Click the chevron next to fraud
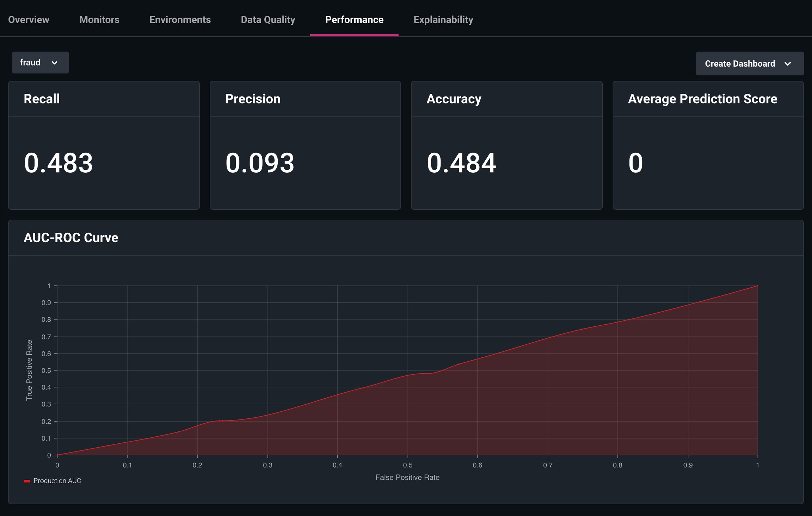This screenshot has width=812, height=516. pos(54,63)
